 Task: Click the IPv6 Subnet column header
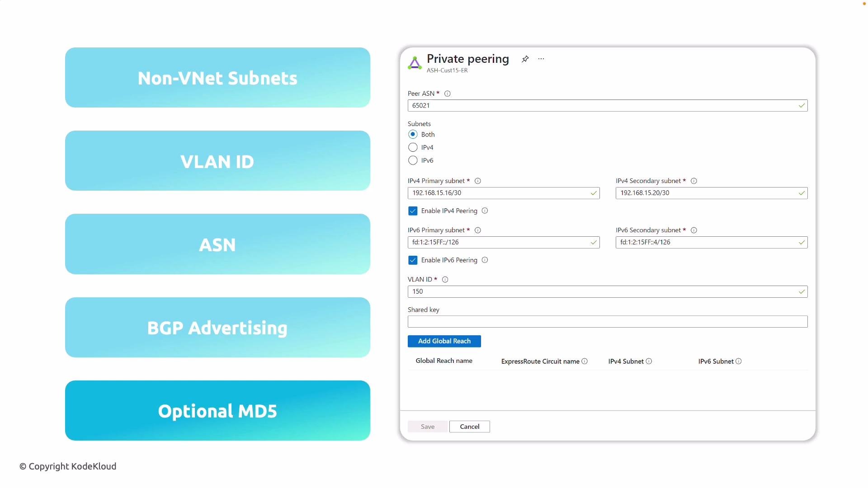pyautogui.click(x=716, y=361)
